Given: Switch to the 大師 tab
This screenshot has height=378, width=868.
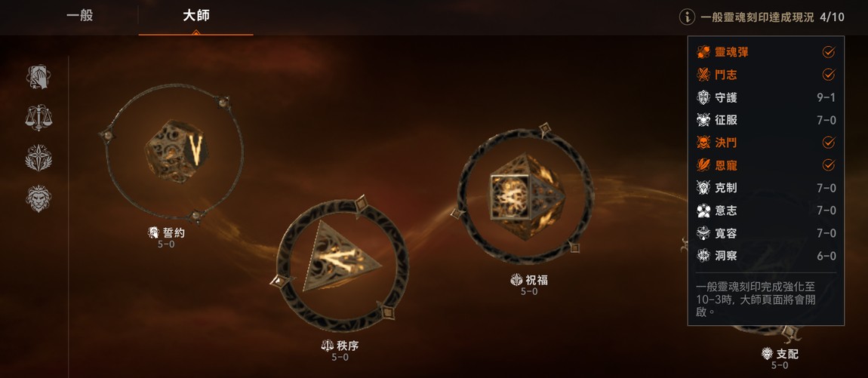Looking at the screenshot, I should tap(196, 16).
